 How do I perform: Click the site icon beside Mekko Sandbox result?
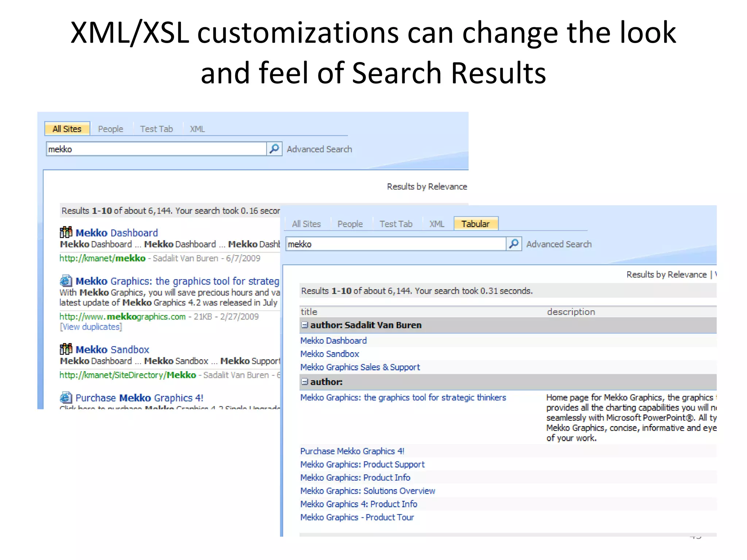point(66,349)
